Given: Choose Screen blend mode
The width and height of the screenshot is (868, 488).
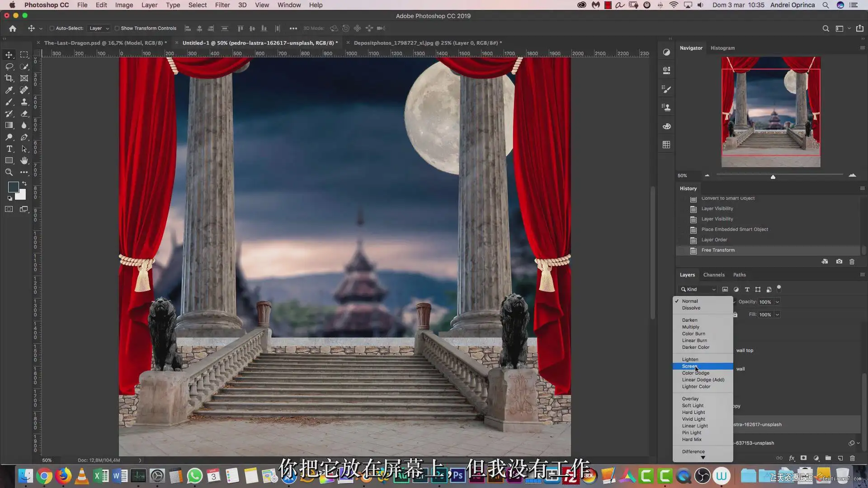Looking at the screenshot, I should (x=690, y=366).
